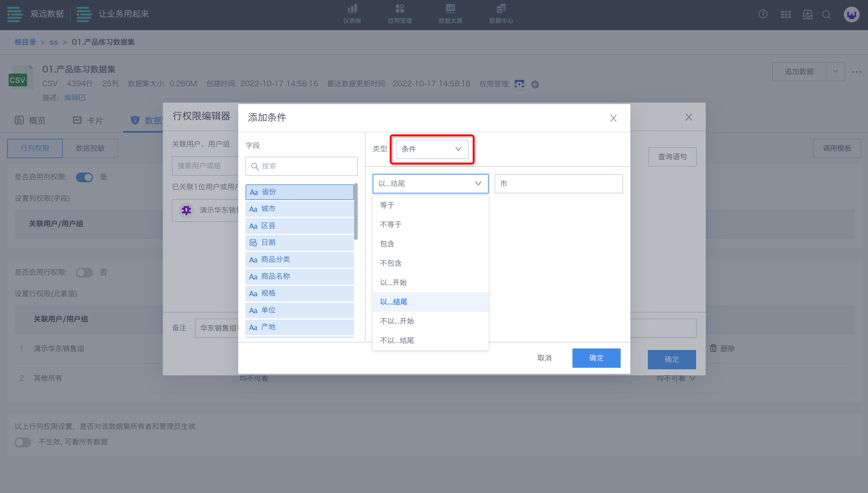Select the 区县 field

pyautogui.click(x=299, y=226)
